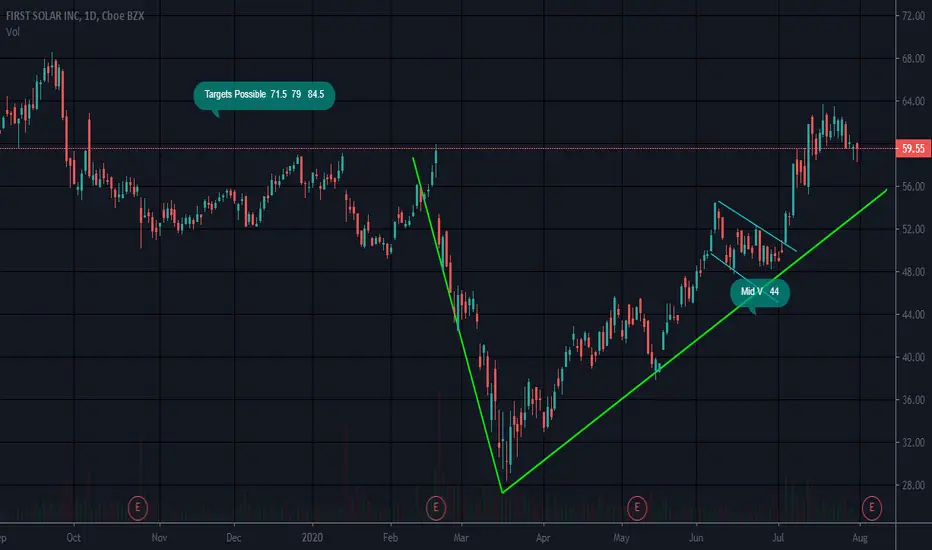The width and height of the screenshot is (932, 550).
Task: Click the 2020 label on time axis
Action: (x=312, y=538)
